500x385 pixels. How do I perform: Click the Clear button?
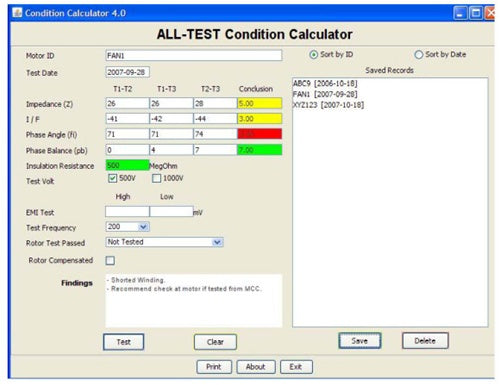tap(215, 342)
